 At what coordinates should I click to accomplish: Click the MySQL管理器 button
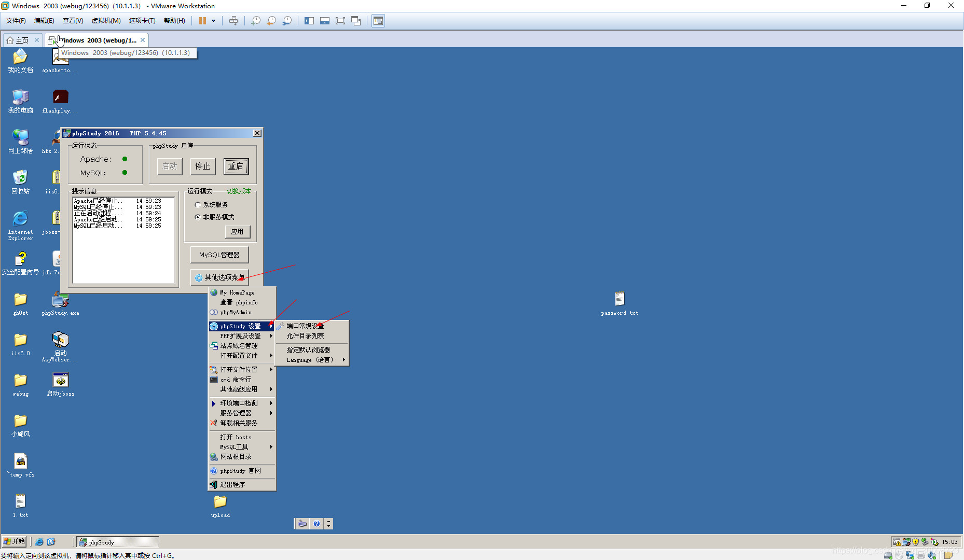pyautogui.click(x=219, y=255)
